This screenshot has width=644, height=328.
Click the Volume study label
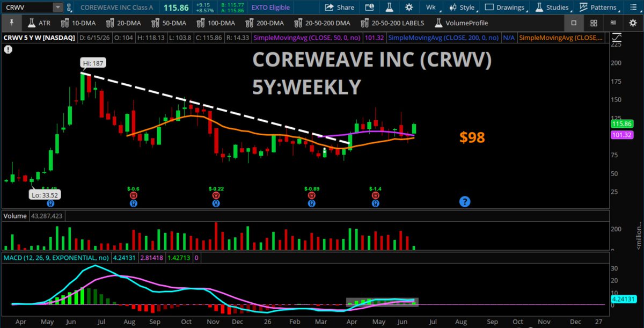(x=15, y=216)
